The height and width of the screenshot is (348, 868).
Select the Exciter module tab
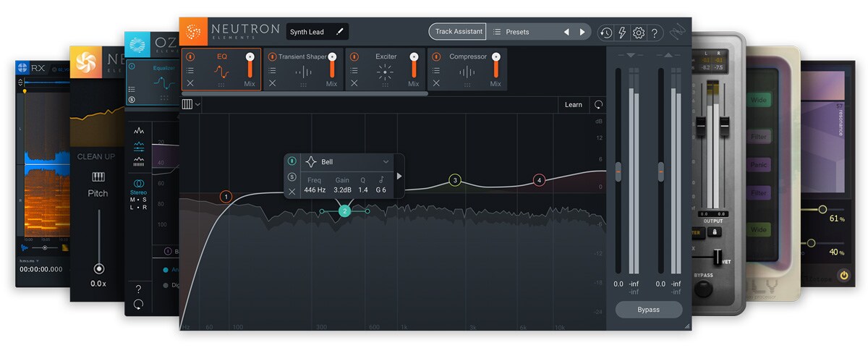tap(386, 69)
